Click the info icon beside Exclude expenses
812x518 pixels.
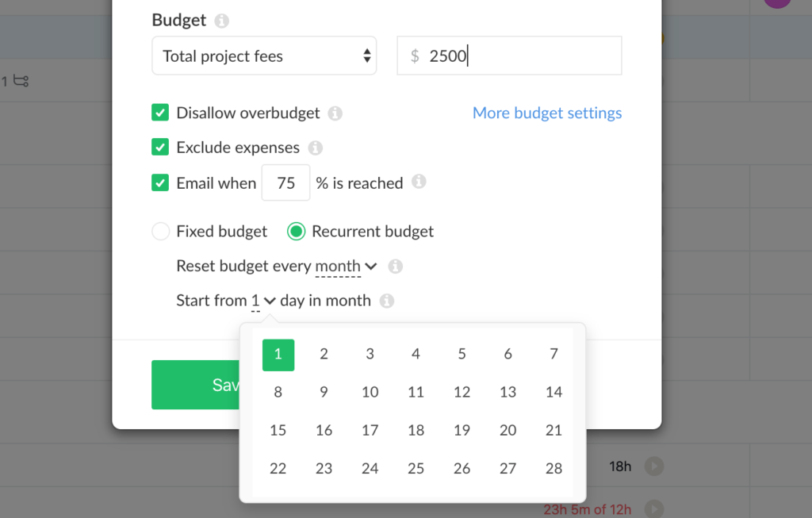[316, 148]
